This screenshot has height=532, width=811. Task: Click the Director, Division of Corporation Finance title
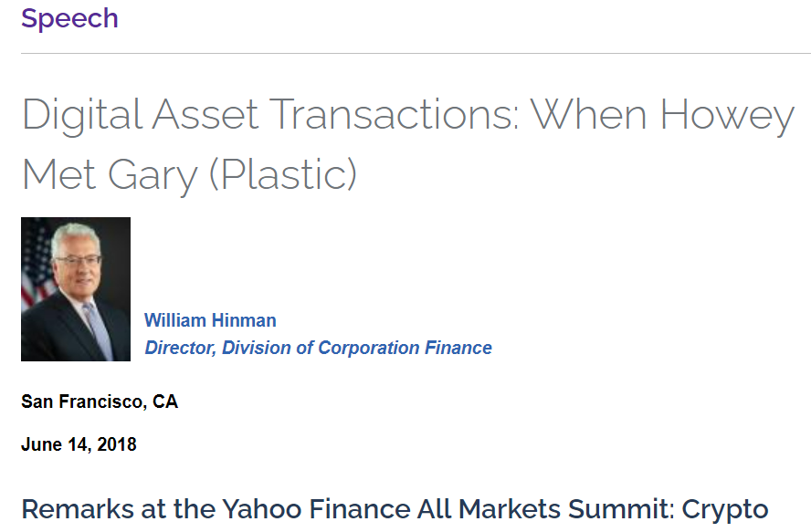(318, 348)
